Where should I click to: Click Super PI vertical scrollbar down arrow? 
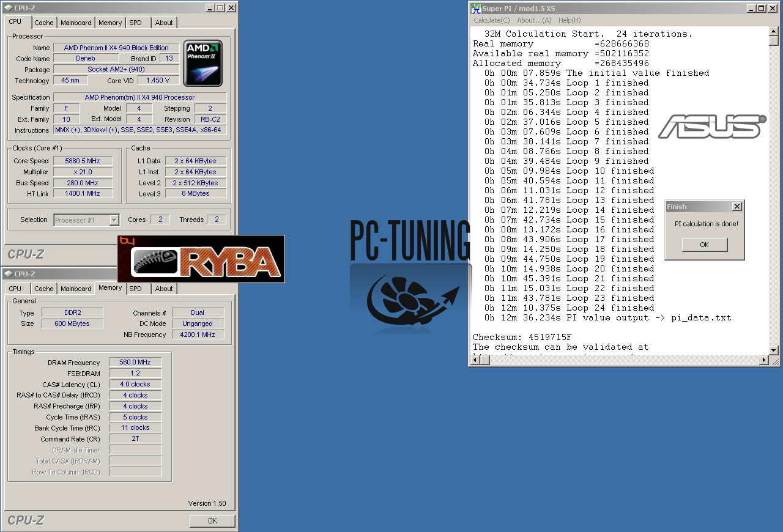pos(774,350)
